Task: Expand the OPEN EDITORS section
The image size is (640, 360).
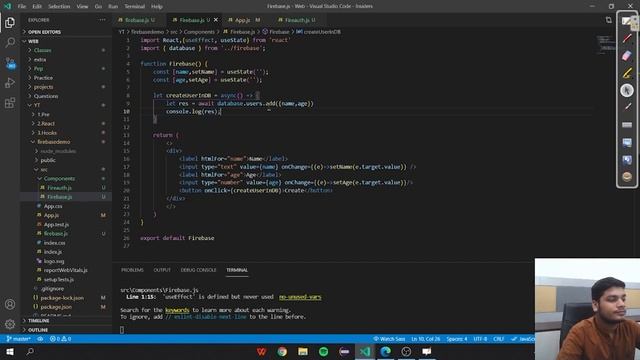Action: pyautogui.click(x=66, y=32)
